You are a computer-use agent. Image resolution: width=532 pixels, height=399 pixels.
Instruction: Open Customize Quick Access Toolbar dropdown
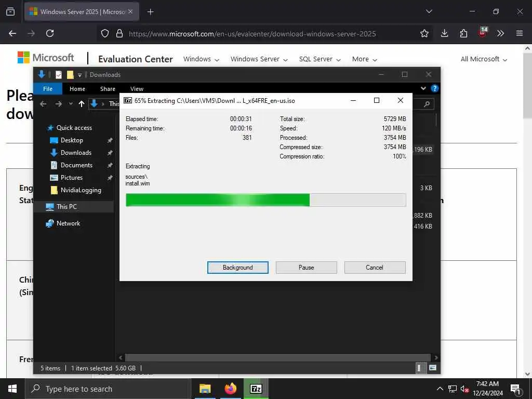[79, 75]
